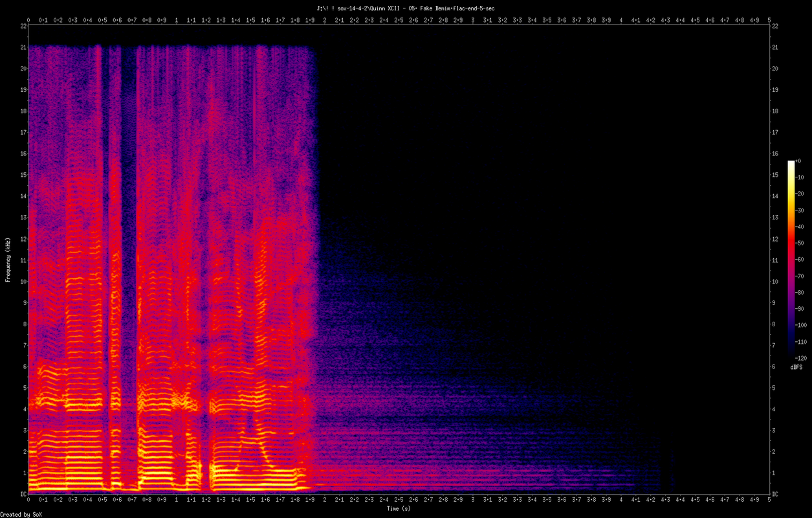The height and width of the screenshot is (518, 812).
Task: Click the "Time (s)" axis label
Action: click(x=399, y=508)
